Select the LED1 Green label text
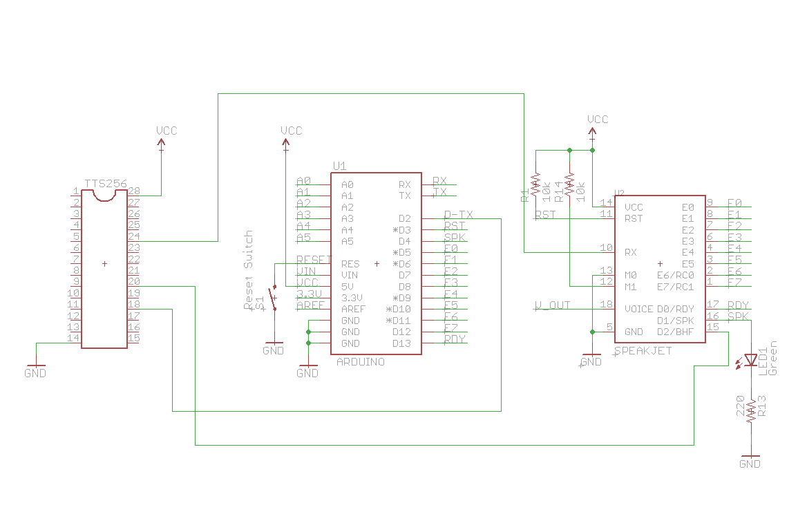Image resolution: width=798 pixels, height=532 pixels. tap(768, 359)
